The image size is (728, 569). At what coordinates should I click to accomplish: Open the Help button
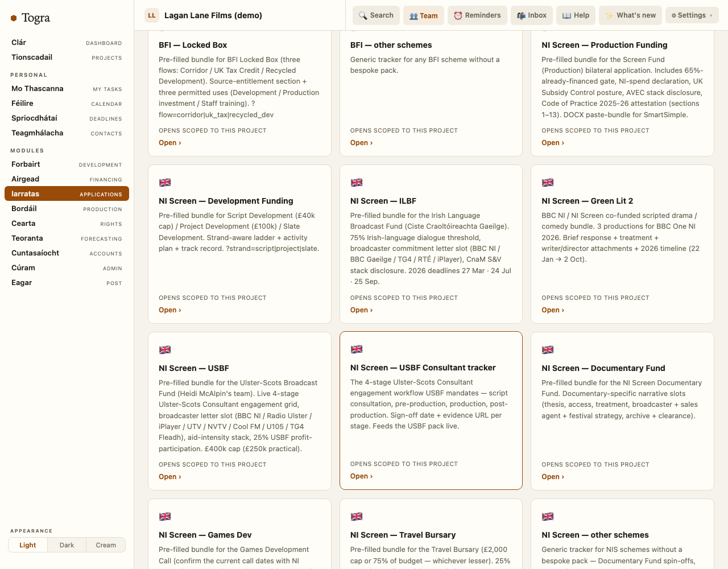(576, 15)
